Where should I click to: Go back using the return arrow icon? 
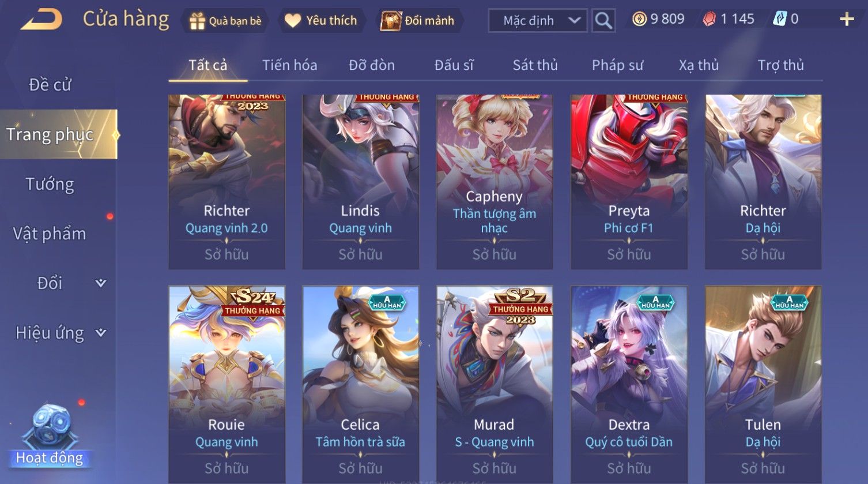41,20
